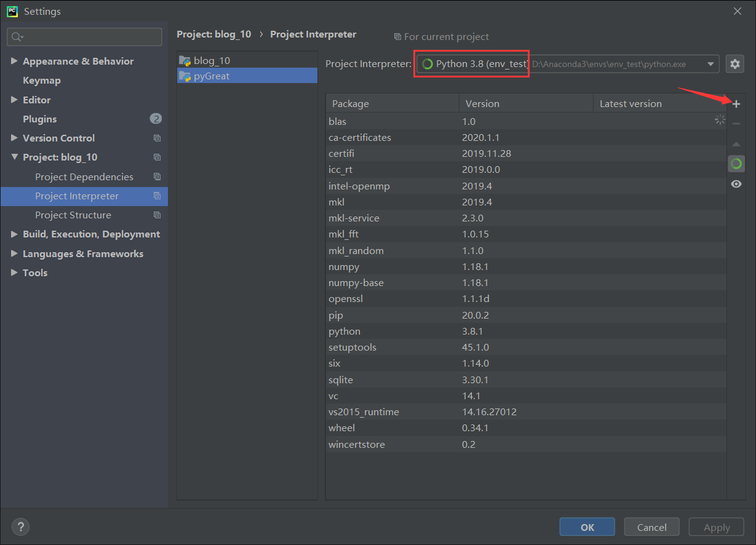Collapse the Project: blog_10 section
Image resolution: width=756 pixels, height=545 pixels.
(x=14, y=157)
